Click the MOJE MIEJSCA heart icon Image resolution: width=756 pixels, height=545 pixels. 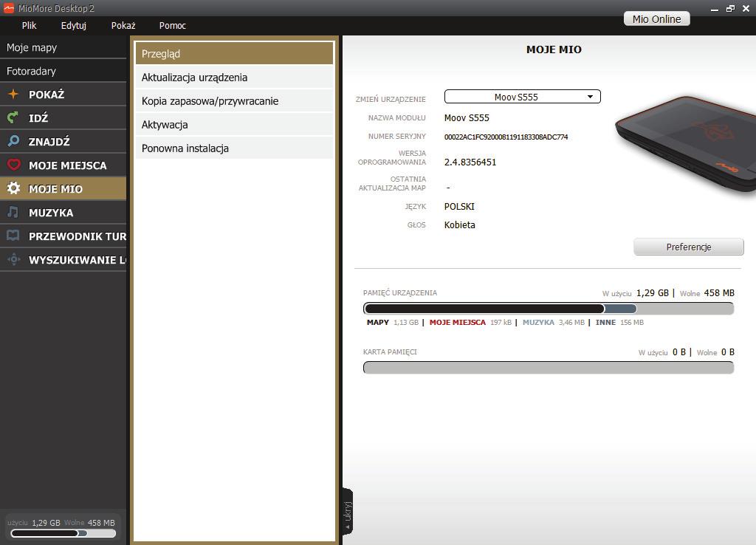(13, 165)
